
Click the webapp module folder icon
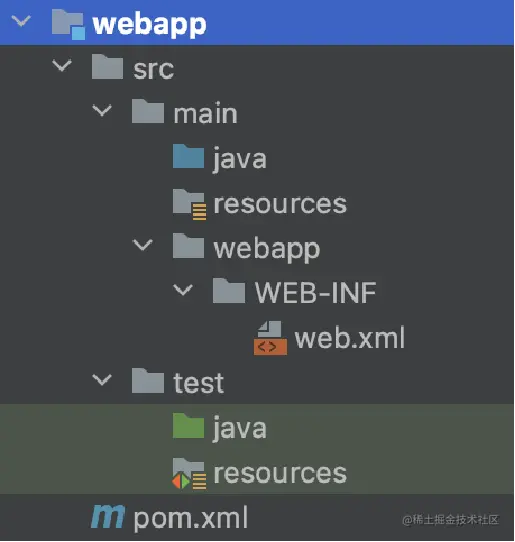(x=68, y=24)
